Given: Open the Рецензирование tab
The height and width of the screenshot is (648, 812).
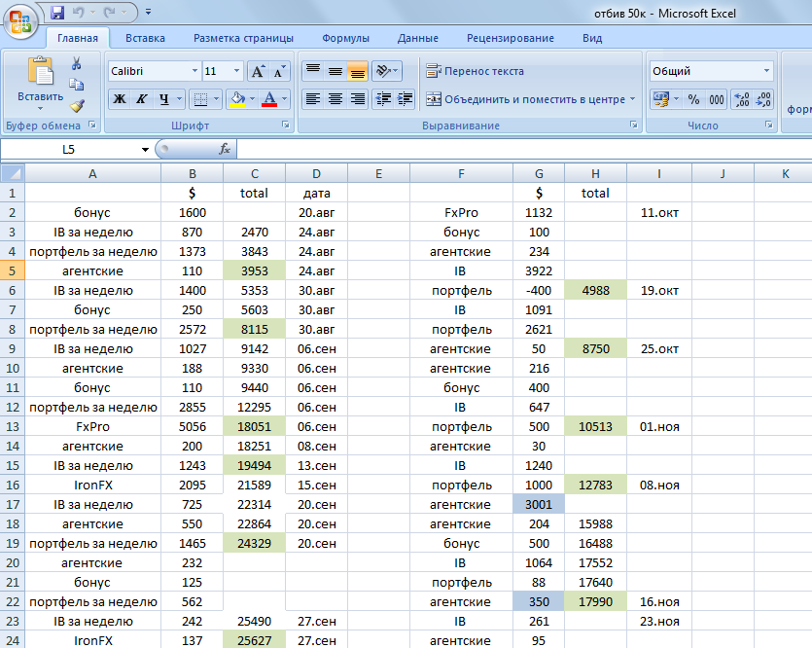Looking at the screenshot, I should pyautogui.click(x=511, y=38).
